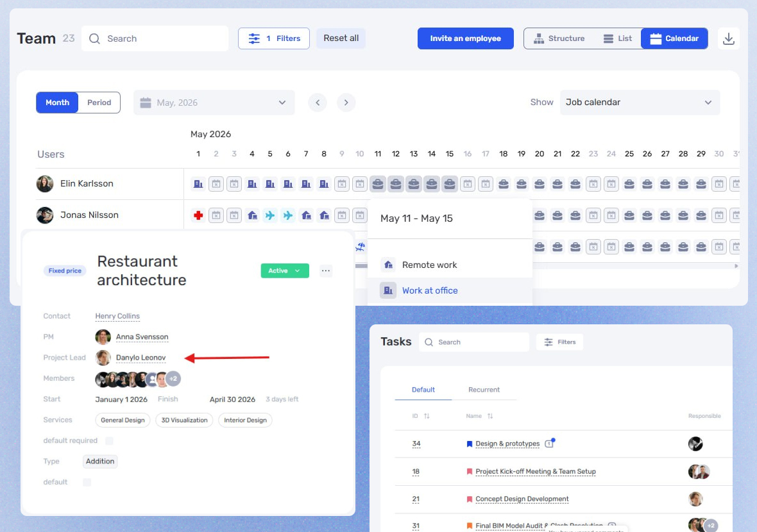Click Jonas Nilsson's airplane icon on May 5
757x532 pixels.
point(270,215)
